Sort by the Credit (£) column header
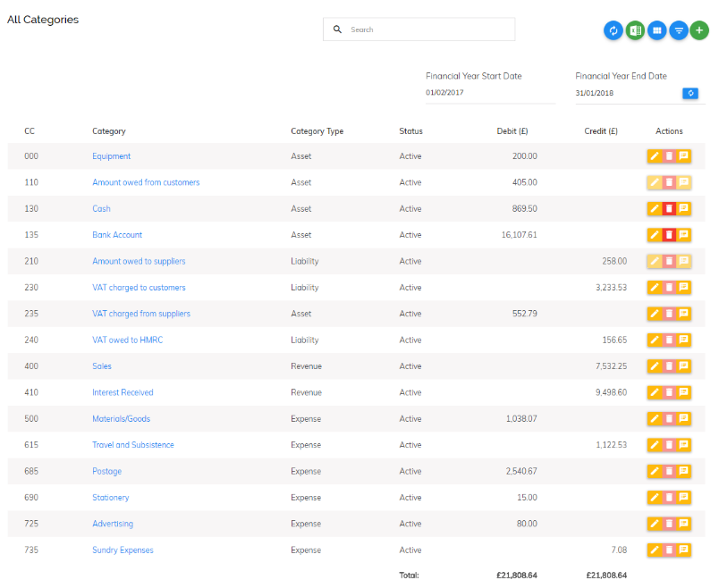 (601, 131)
